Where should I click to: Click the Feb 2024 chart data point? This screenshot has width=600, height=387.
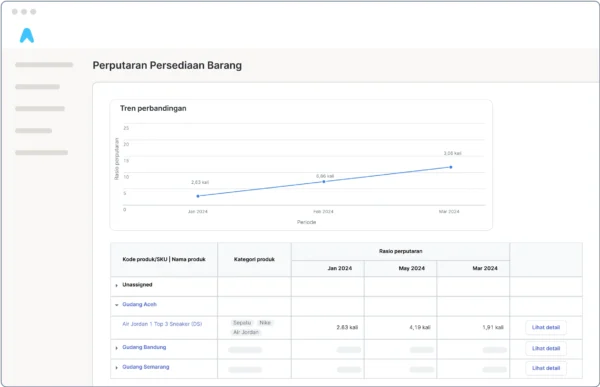click(x=324, y=181)
